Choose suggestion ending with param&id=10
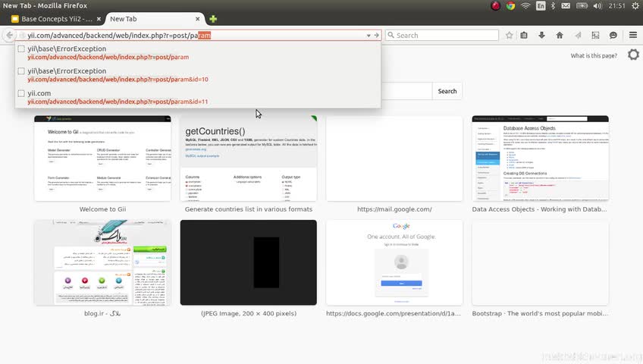643x364 pixels. [198, 74]
